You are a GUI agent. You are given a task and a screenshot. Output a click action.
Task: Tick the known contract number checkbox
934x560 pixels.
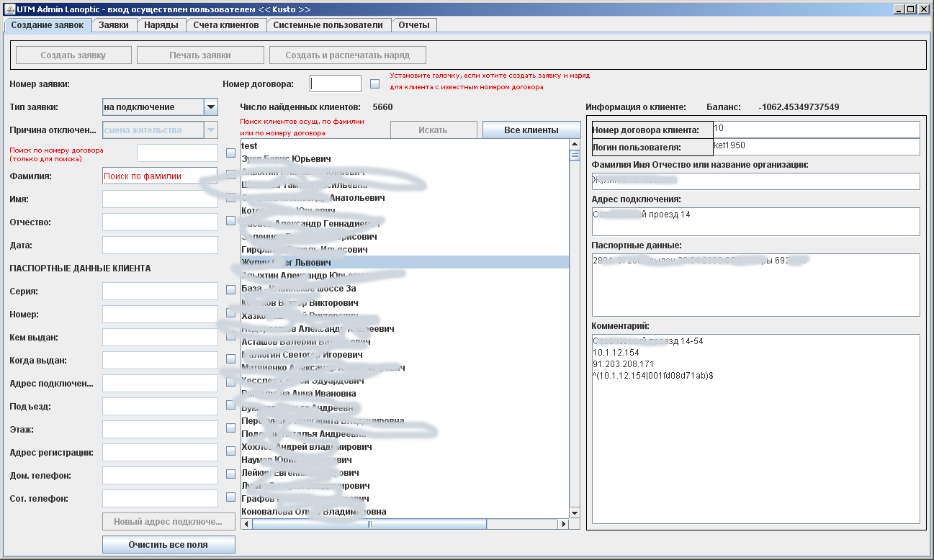[x=374, y=83]
